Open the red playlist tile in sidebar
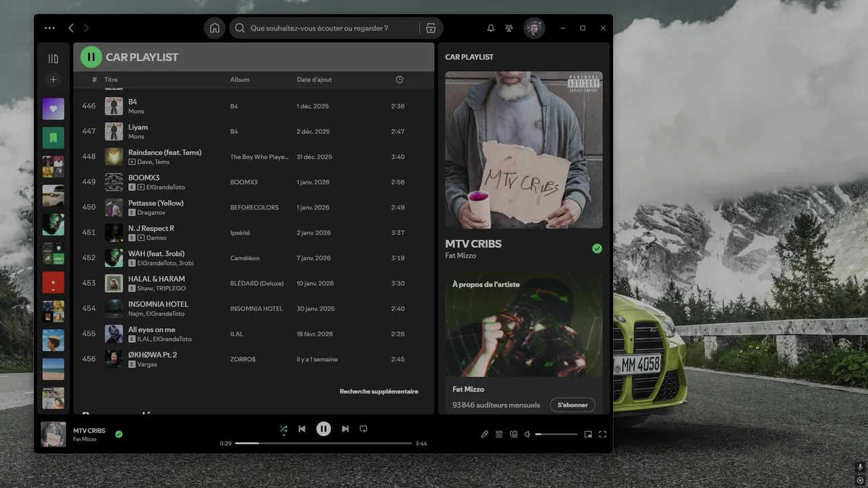868x488 pixels. coord(54,282)
